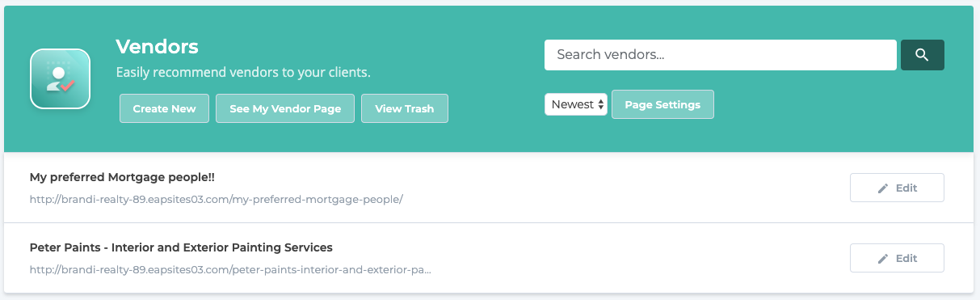Open Peter Paints - Interior and Exterior title
980x300 pixels.
pyautogui.click(x=181, y=247)
